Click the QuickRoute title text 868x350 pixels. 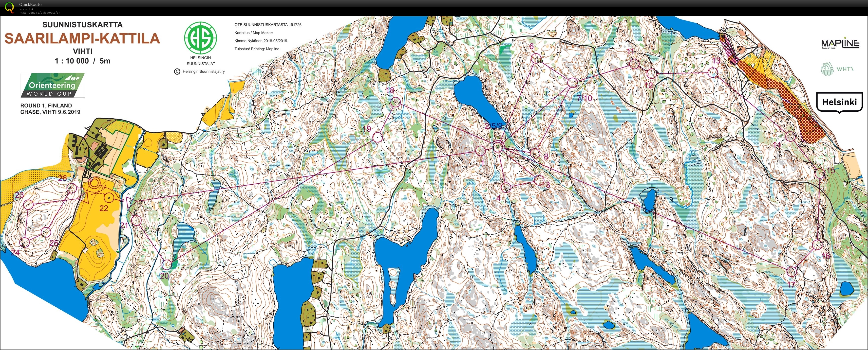[30, 4]
